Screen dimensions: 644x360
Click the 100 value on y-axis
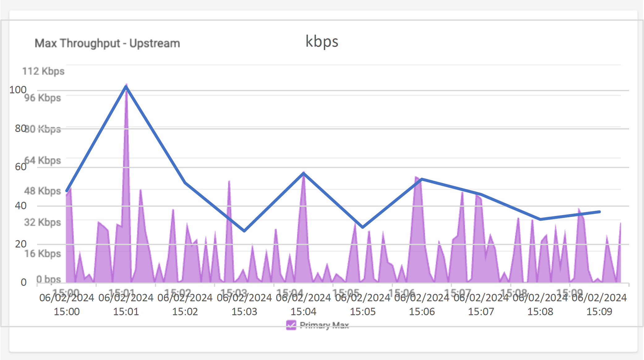18,90
